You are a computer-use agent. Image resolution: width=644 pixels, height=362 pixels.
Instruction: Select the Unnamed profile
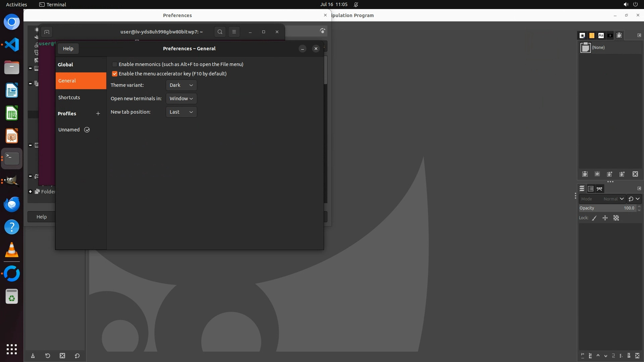[x=69, y=130]
